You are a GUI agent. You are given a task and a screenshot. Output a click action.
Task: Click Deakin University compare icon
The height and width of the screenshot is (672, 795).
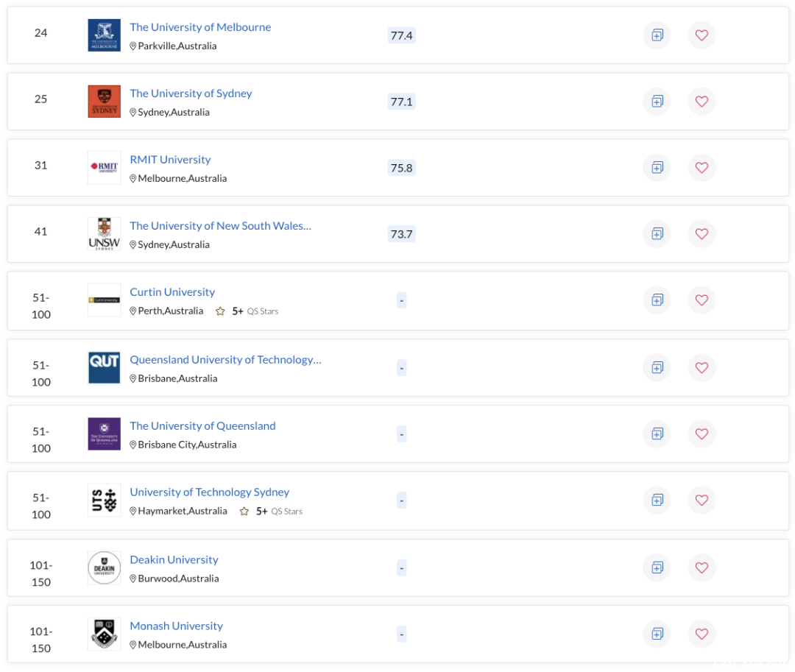657,567
